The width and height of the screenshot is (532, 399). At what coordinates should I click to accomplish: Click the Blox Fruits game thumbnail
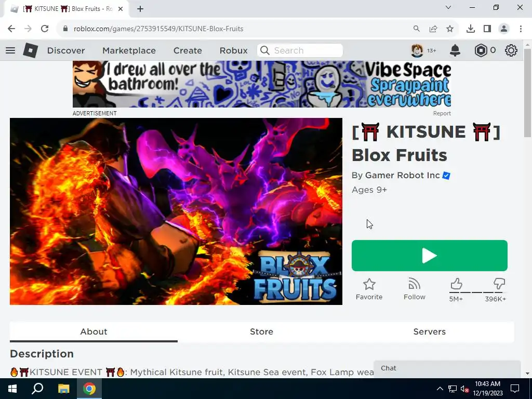[x=176, y=211]
